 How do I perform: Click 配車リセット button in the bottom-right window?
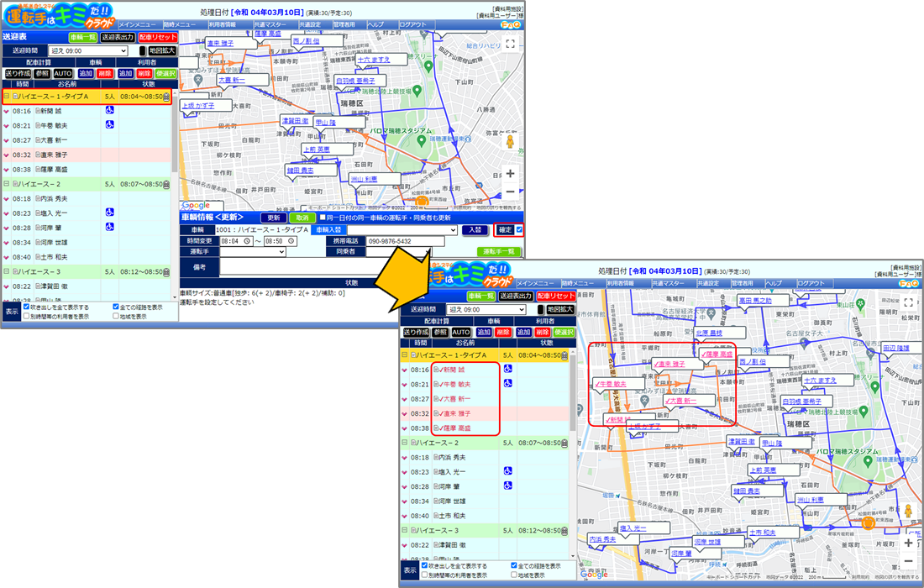[556, 297]
